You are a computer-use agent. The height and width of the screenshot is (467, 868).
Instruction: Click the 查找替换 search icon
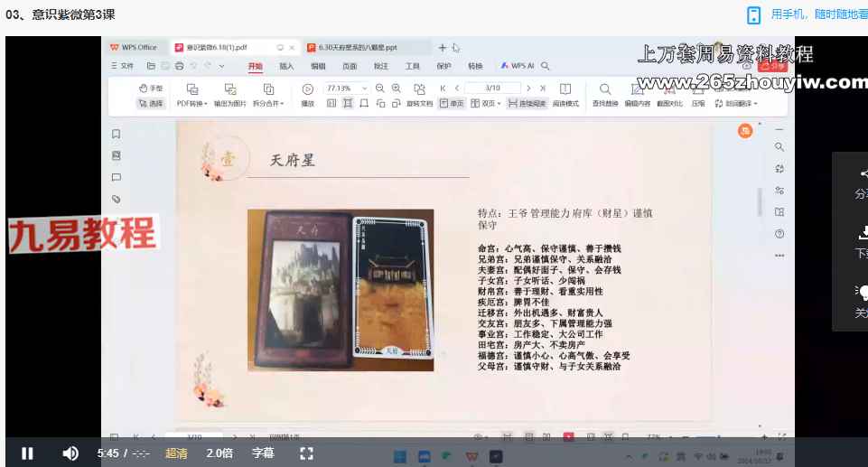(x=605, y=89)
